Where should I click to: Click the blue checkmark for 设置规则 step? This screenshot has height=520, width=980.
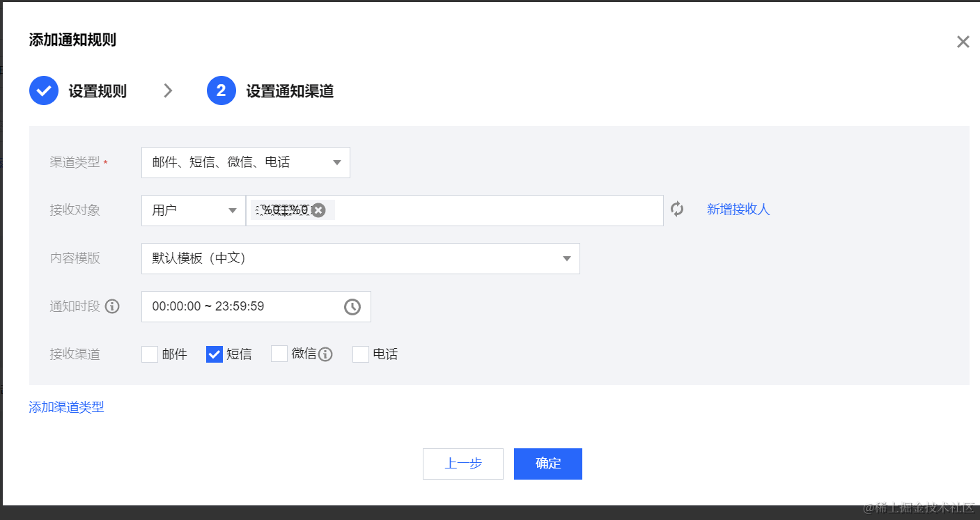click(x=43, y=90)
